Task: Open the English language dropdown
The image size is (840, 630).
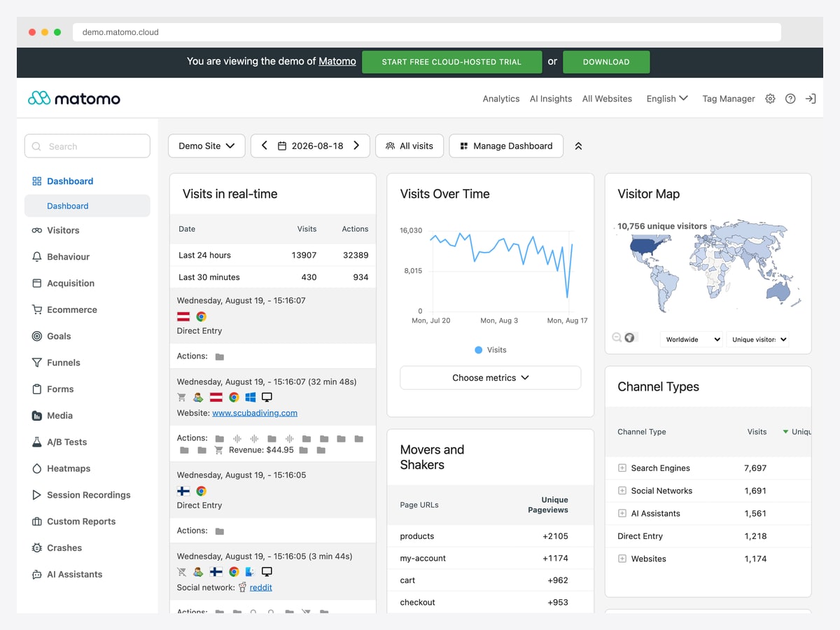Action: [x=667, y=99]
